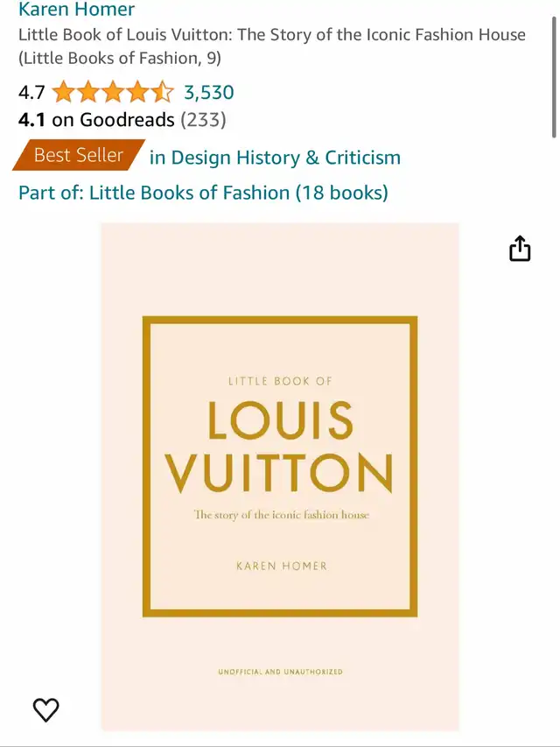Tap the share icon beside the book cover
560x747 pixels.
click(x=520, y=248)
